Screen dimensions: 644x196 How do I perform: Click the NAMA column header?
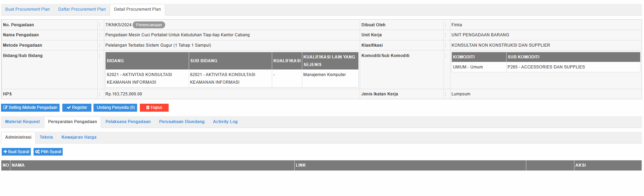point(18,165)
